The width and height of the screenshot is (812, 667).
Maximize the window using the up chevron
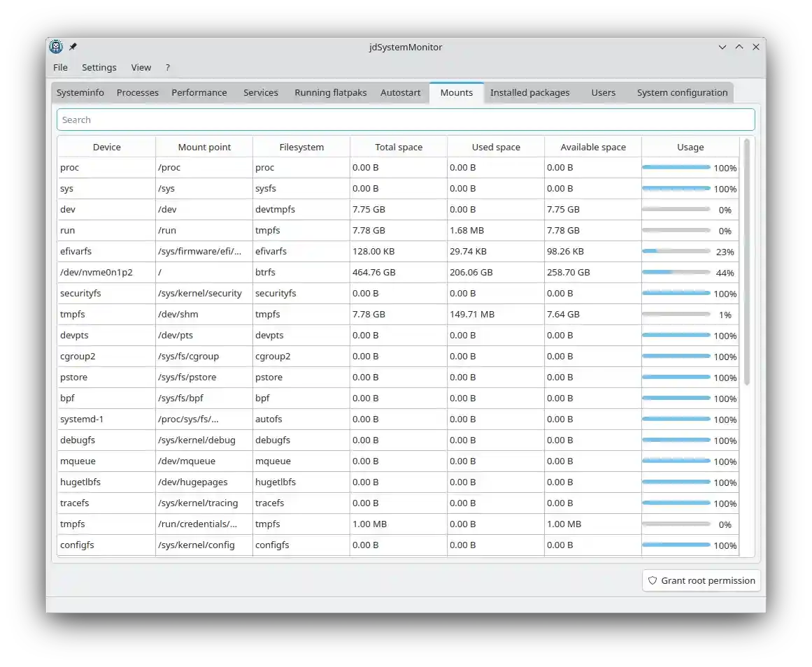pyautogui.click(x=739, y=47)
